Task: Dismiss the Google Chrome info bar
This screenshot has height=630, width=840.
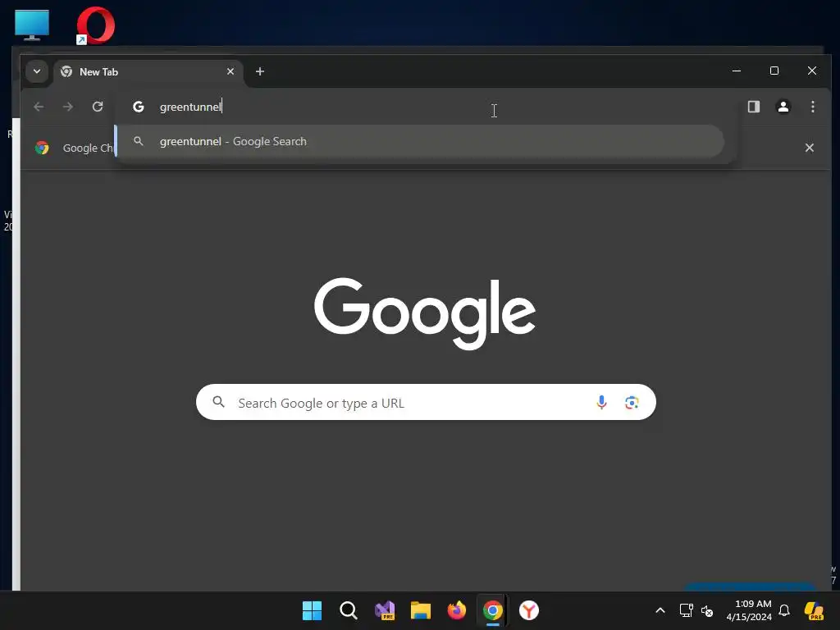Action: 810,148
